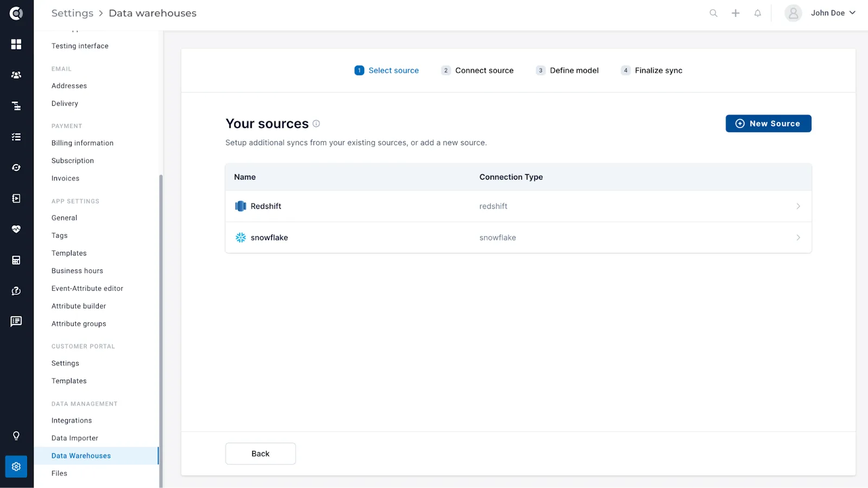This screenshot has width=868, height=488.
Task: Click the New Source button
Action: (768, 124)
